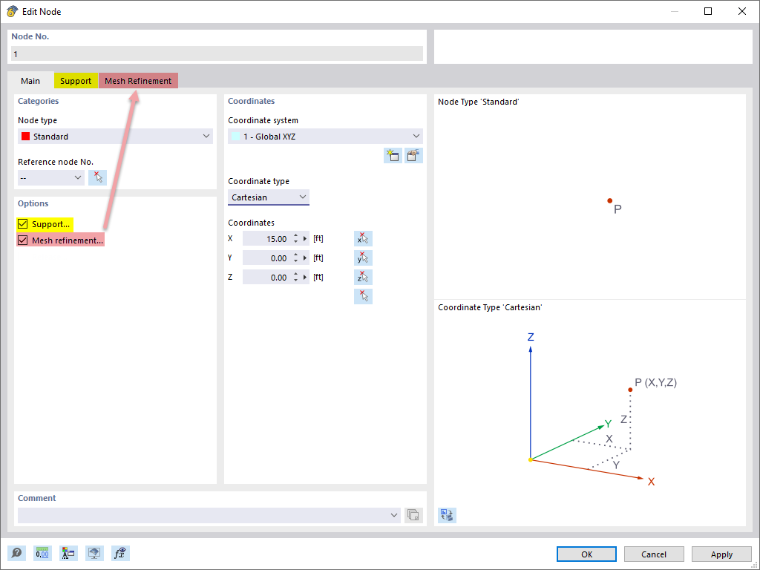Screen dimensions: 760x570
Task: Pick Y coordinate graphically icon
Action: click(363, 258)
